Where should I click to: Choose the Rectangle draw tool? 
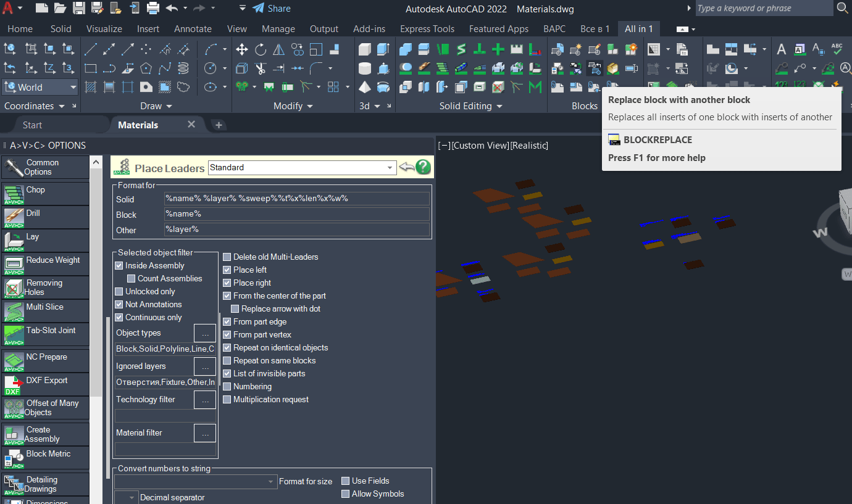91,68
